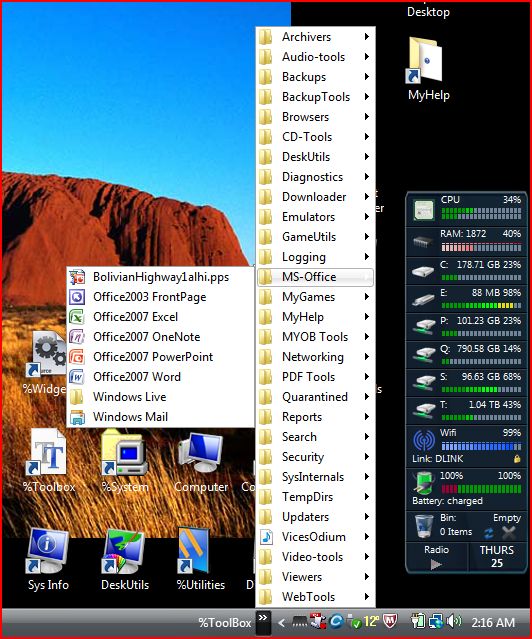
Task: Launch Office2007 Word
Action: click(x=160, y=377)
